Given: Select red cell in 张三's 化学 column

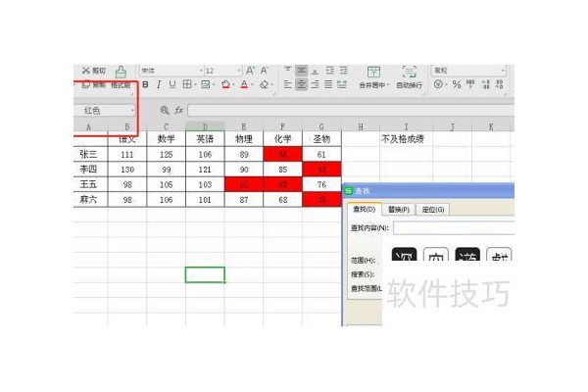Looking at the screenshot, I should coord(283,154).
